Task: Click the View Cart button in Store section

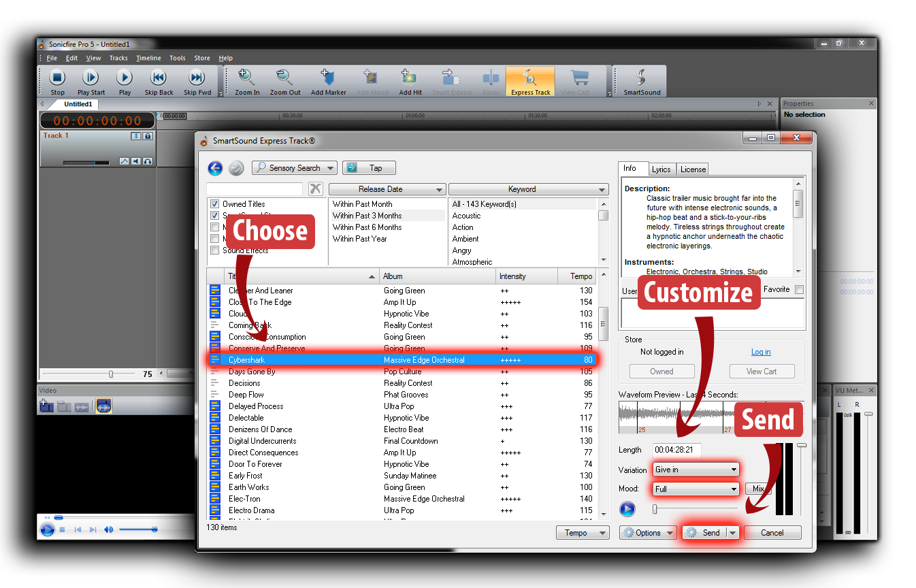Action: click(x=762, y=372)
